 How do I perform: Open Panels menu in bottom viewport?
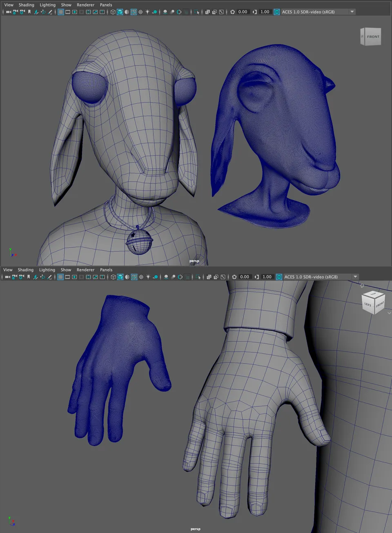pyautogui.click(x=106, y=270)
